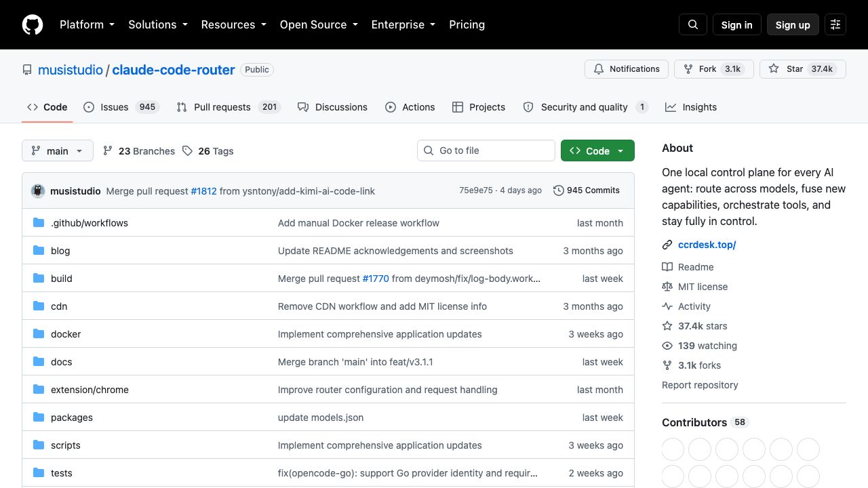Expand the Solutions menu
Screen dimensions: 868x488
(157, 24)
